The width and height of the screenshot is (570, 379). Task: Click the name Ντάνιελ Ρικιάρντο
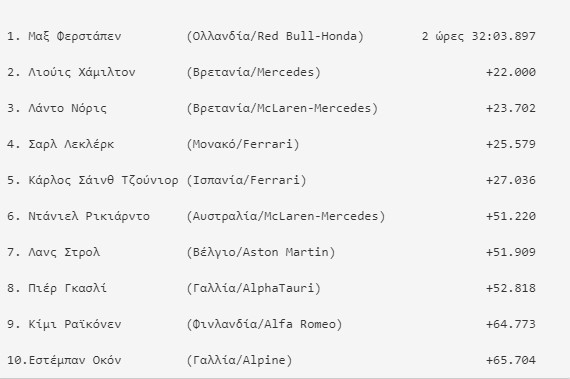tap(89, 216)
